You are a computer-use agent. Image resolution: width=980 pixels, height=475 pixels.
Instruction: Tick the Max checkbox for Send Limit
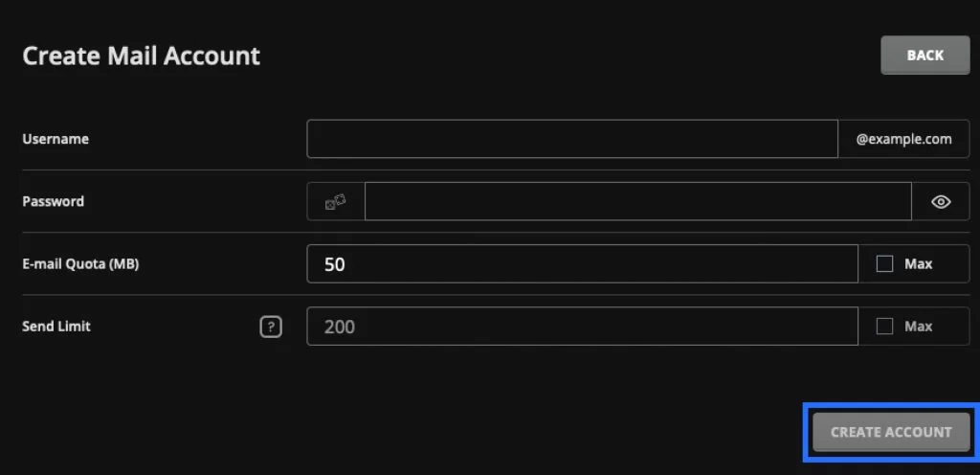(884, 327)
